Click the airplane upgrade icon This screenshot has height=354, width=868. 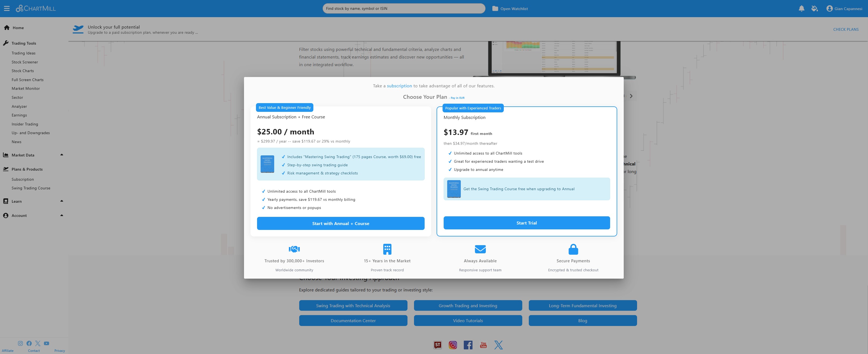pos(78,29)
